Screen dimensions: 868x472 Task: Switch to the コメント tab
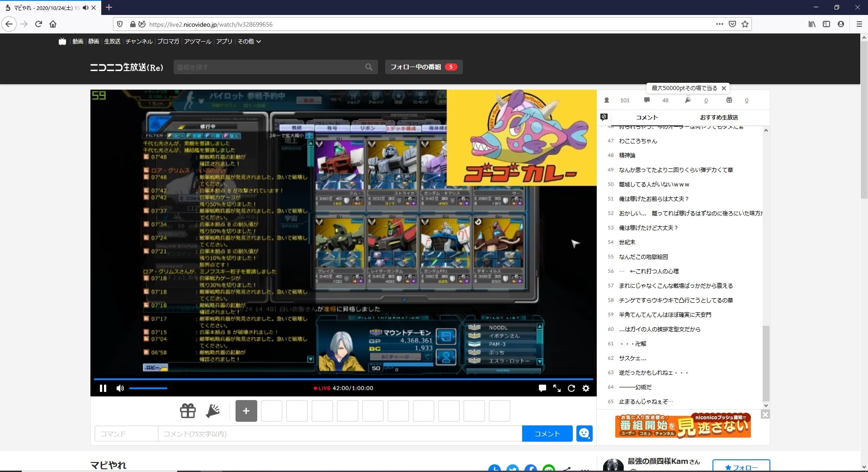coord(647,117)
